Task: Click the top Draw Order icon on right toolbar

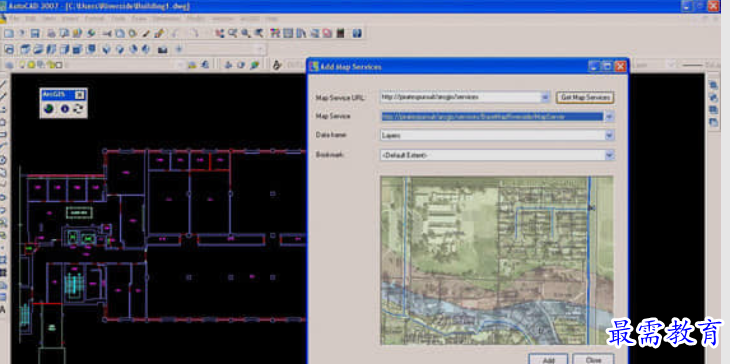Action: (713, 85)
